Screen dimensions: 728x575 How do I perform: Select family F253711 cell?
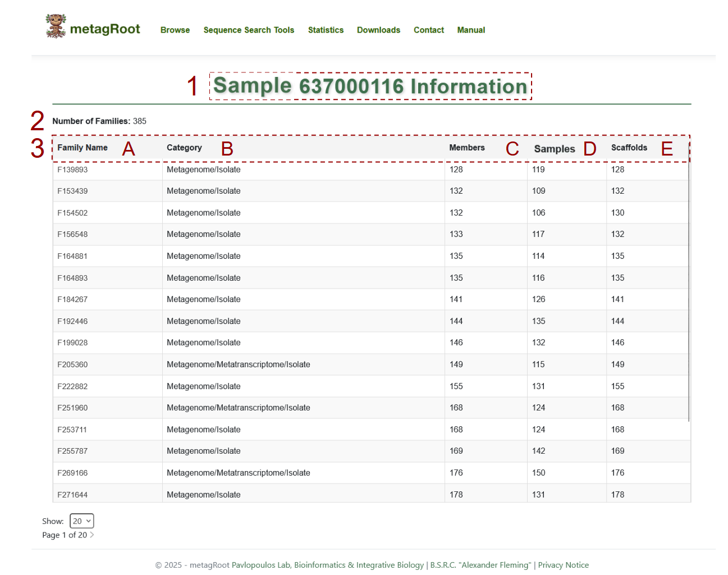coord(72,430)
